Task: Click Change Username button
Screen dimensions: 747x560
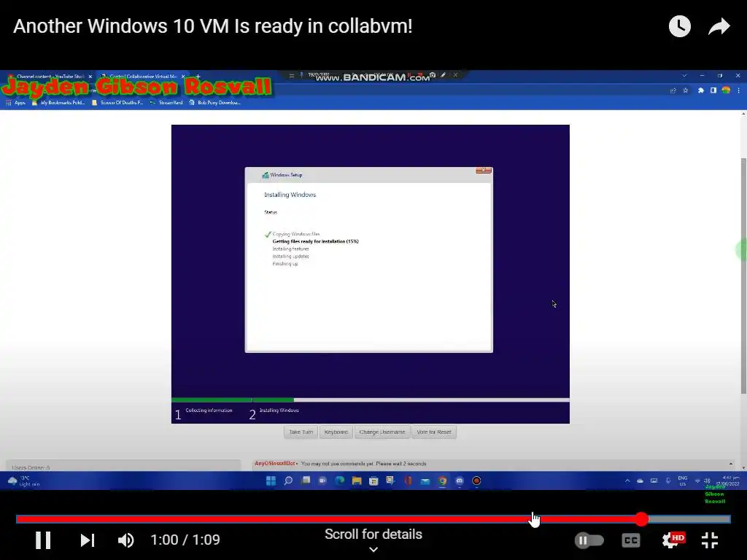Action: pyautogui.click(x=382, y=432)
